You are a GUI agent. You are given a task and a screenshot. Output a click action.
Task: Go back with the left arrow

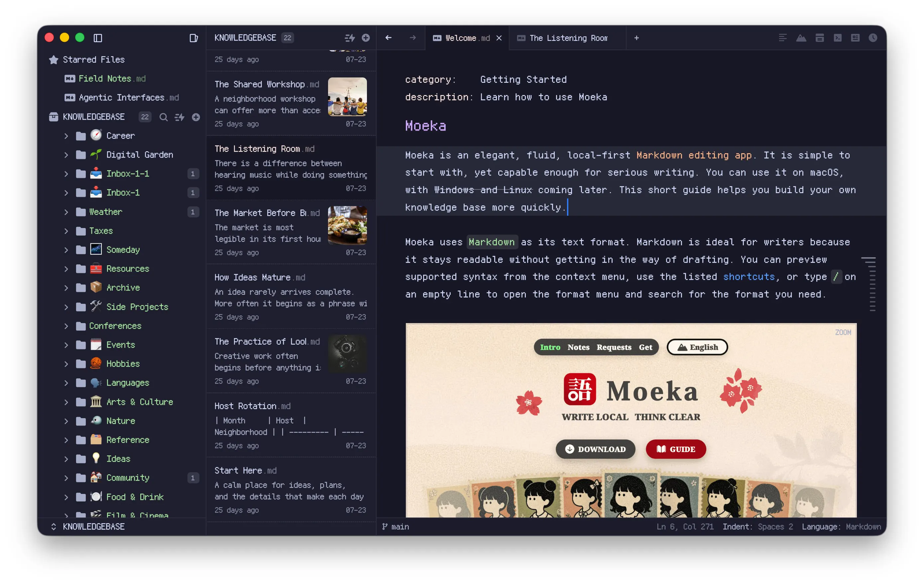[x=388, y=38]
